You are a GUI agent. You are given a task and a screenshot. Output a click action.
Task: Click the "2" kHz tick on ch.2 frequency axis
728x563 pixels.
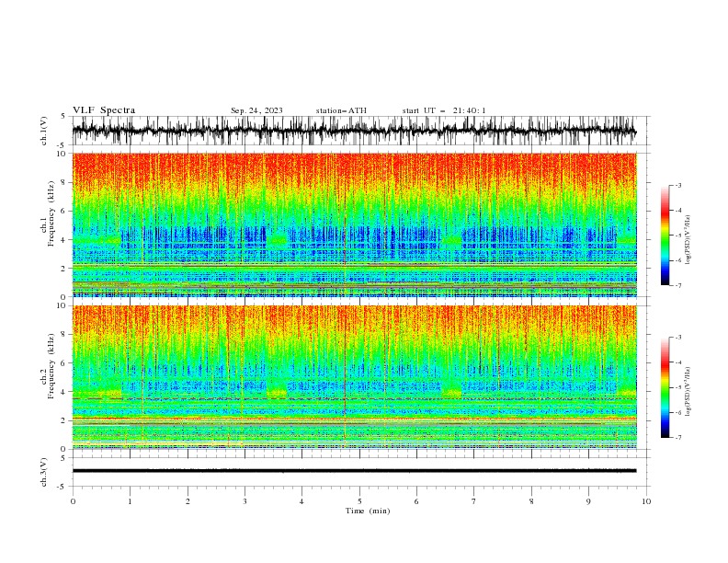[63, 420]
